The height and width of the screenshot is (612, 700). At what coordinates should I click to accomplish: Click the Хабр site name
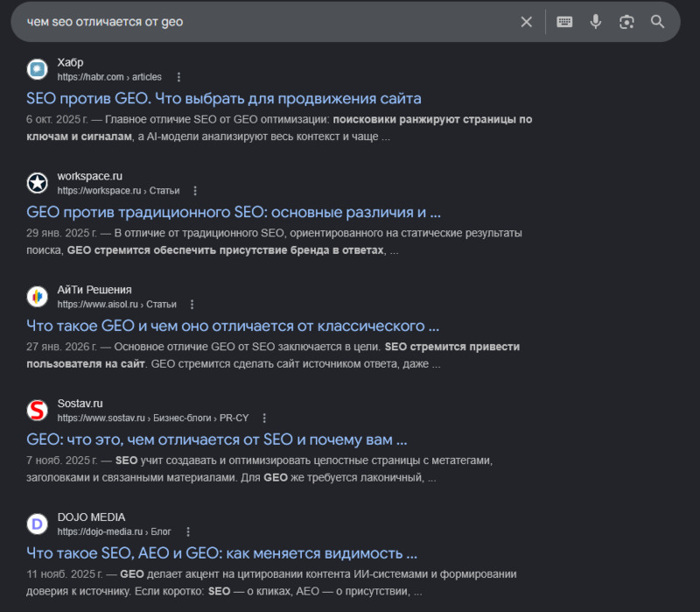point(70,62)
